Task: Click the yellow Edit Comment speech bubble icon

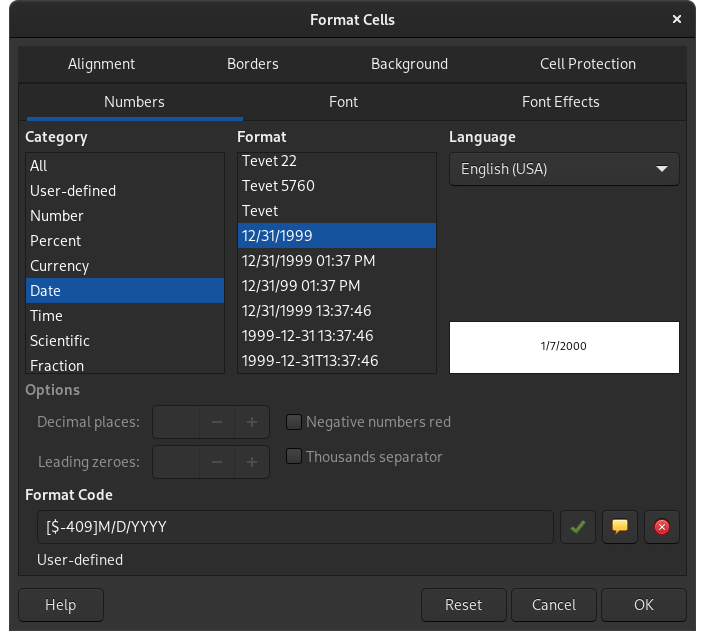Action: click(x=620, y=527)
